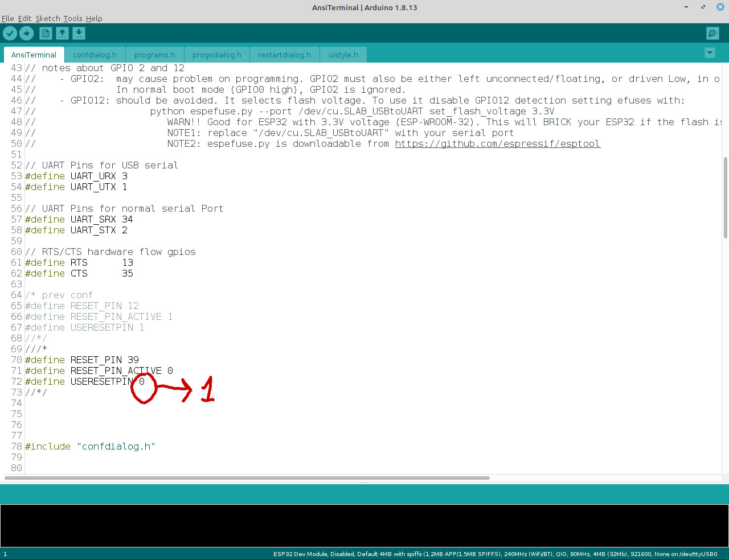This screenshot has width=729, height=560.
Task: Save the sketch with the Save icon
Action: click(x=79, y=34)
